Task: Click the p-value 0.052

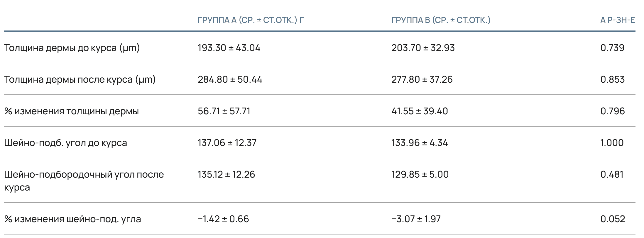Action: (613, 219)
